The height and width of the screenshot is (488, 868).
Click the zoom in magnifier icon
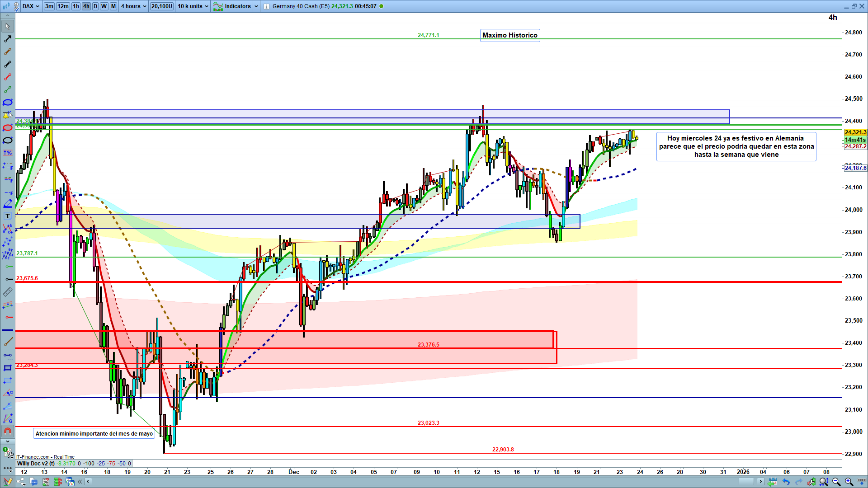(x=849, y=482)
